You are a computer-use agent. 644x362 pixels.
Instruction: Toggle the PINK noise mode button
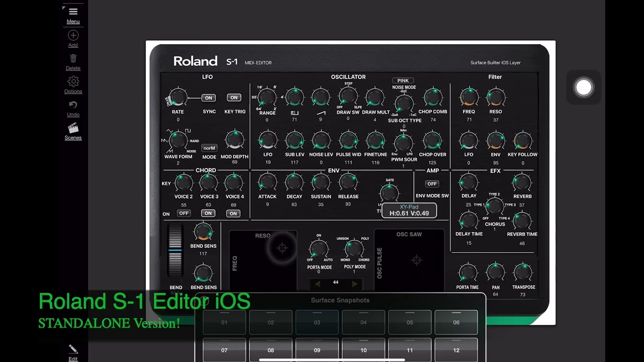click(x=403, y=80)
